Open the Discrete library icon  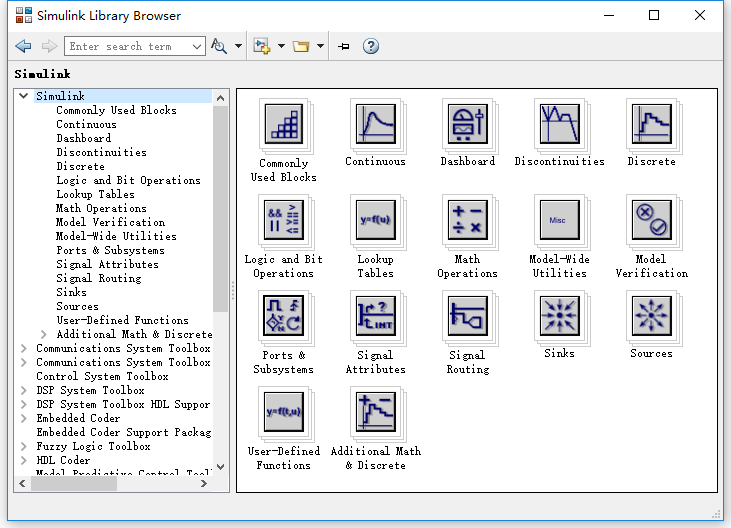[651, 123]
